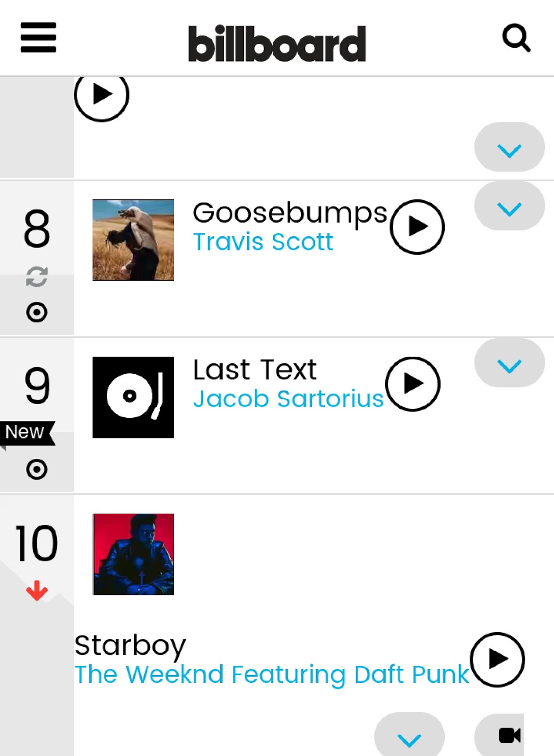Open the hamburger navigation menu
This screenshot has width=554, height=756.
[x=38, y=39]
